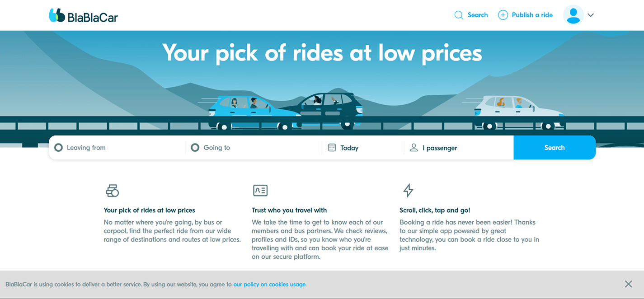The height and width of the screenshot is (299, 644).
Task: Select the Going to location radio marker
Action: 195,147
